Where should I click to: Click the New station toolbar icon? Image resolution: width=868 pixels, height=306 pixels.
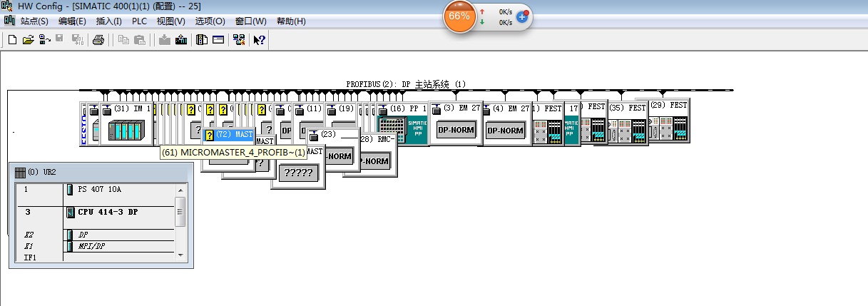[x=12, y=40]
